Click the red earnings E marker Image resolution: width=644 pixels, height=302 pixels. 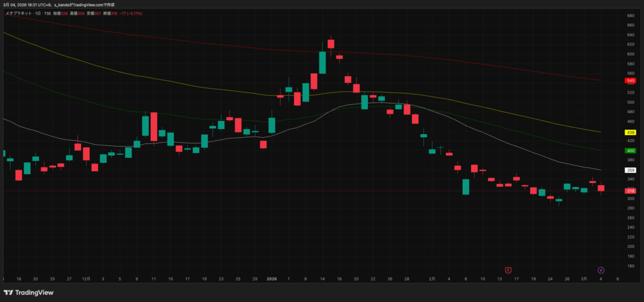508,270
